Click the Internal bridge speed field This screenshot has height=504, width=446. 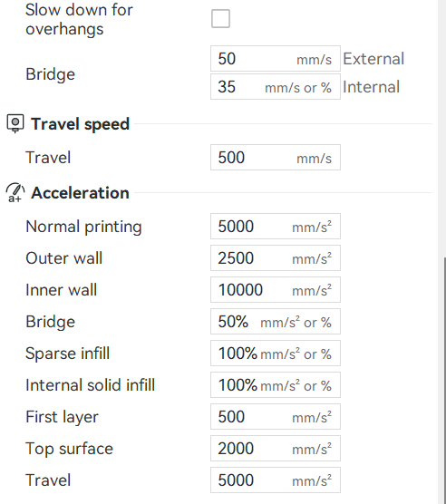(x=276, y=87)
